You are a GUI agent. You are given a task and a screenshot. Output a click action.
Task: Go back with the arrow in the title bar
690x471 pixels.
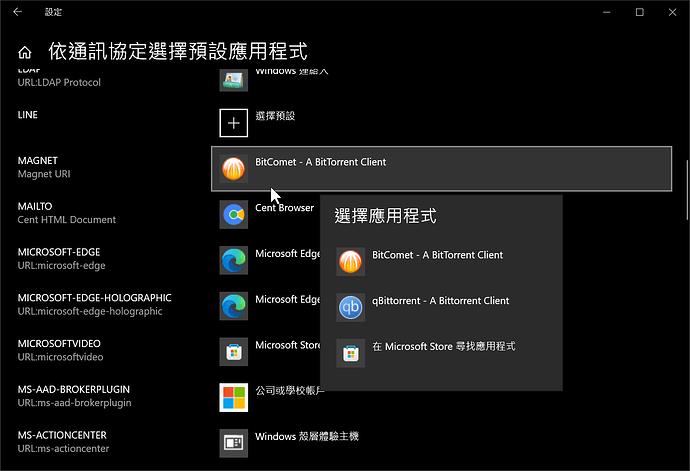tap(18, 12)
